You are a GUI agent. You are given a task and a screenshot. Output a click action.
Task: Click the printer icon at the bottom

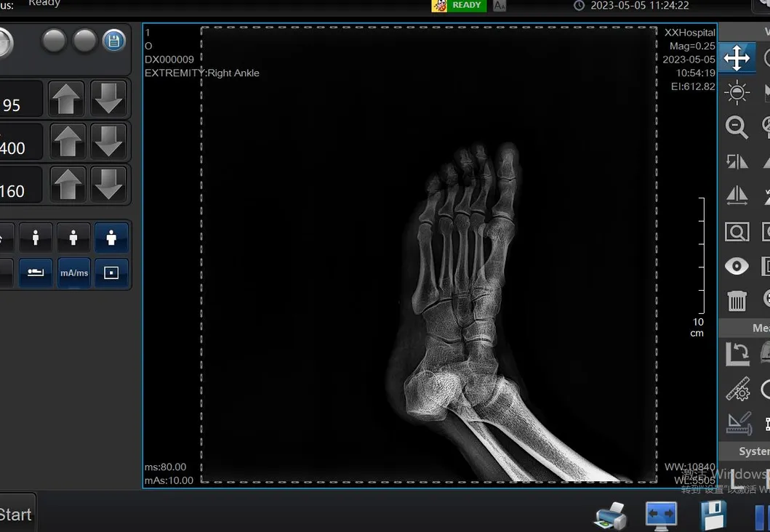click(x=609, y=515)
